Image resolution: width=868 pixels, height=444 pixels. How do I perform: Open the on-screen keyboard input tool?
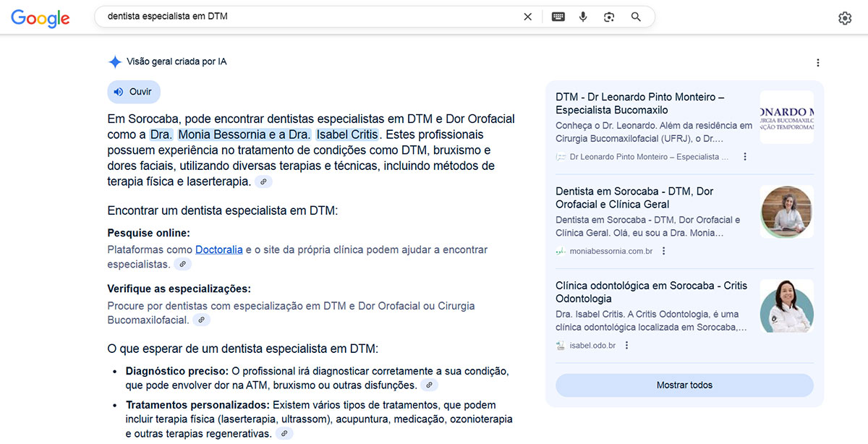tap(558, 17)
